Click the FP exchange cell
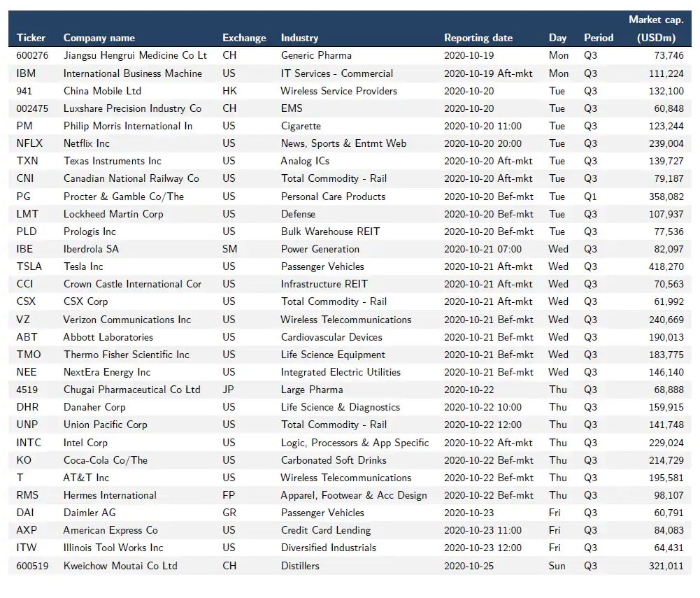This screenshot has width=700, height=598. 229,495
